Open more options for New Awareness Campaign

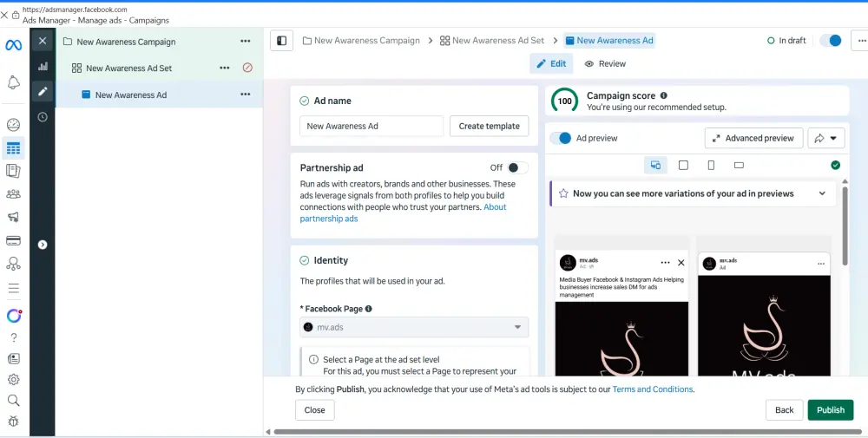(246, 41)
